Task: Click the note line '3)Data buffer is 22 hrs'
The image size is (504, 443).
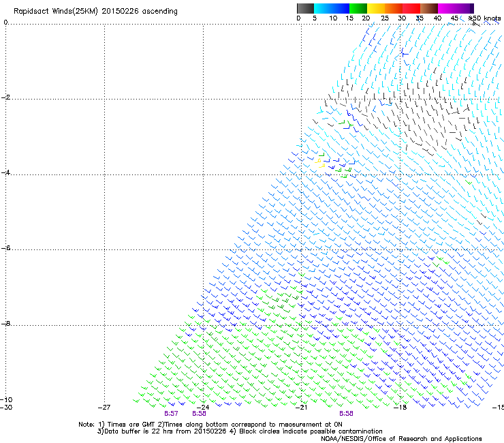Action: 240,431
